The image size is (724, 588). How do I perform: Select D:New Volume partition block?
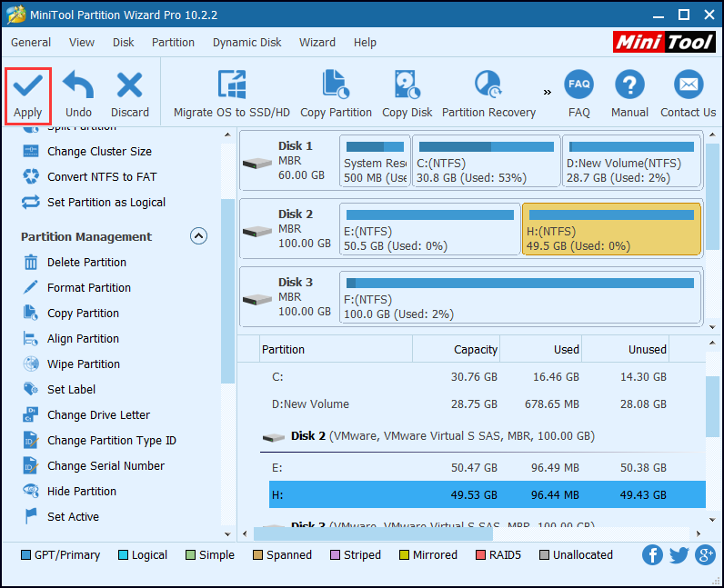[x=631, y=161]
